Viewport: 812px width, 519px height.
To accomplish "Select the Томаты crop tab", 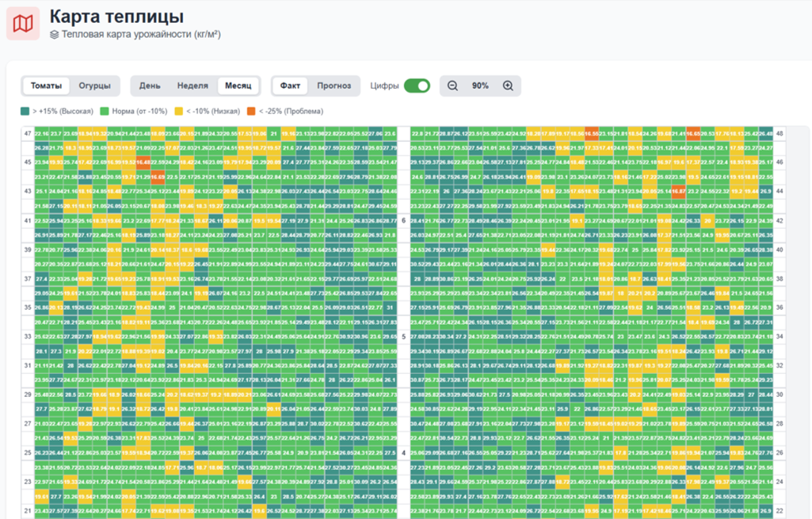I will tap(47, 86).
